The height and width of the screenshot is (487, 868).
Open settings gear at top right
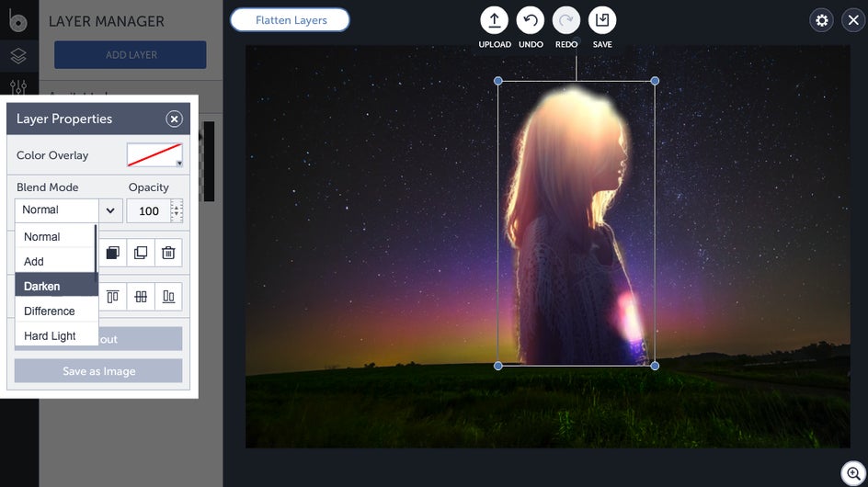(x=821, y=20)
